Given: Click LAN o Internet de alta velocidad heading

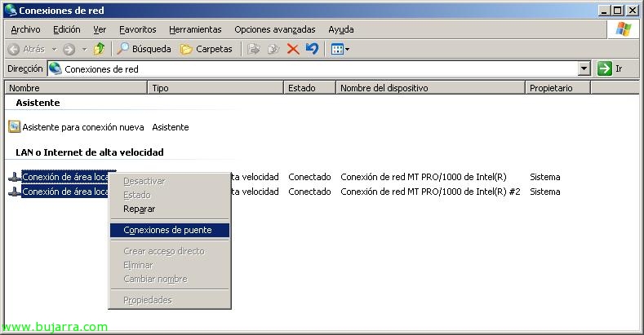Looking at the screenshot, I should 90,152.
